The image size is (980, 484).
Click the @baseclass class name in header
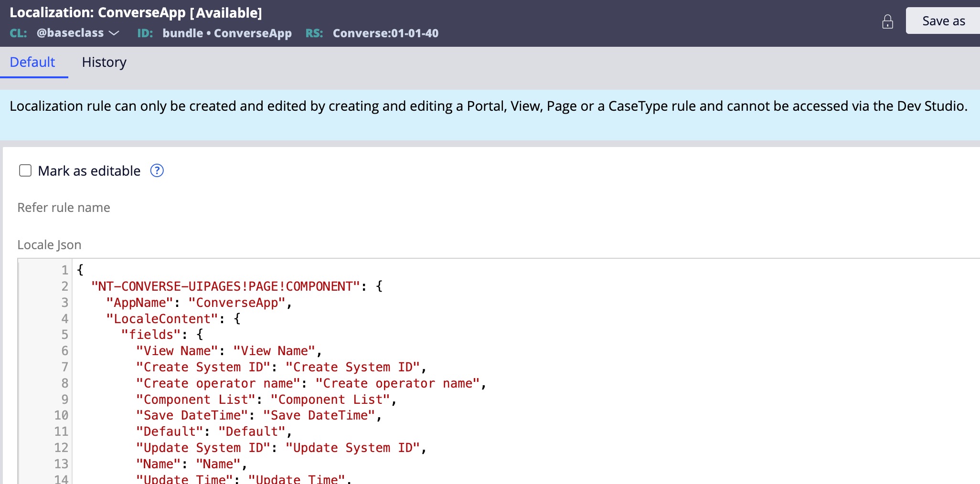click(x=70, y=33)
